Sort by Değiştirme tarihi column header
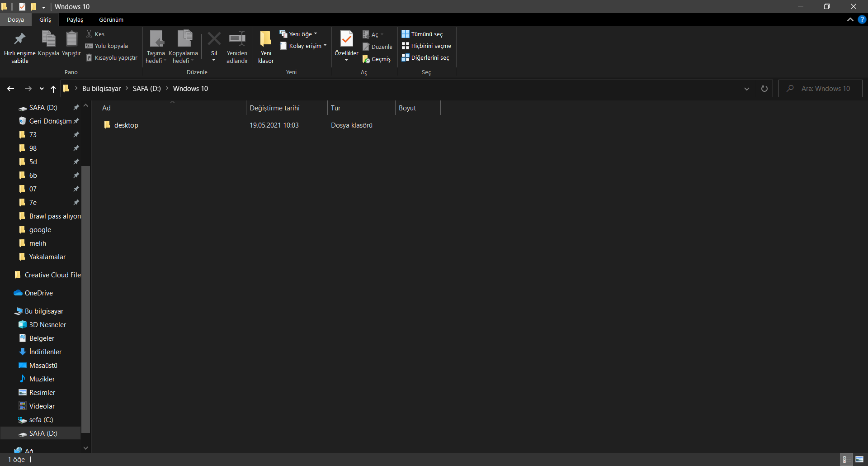This screenshot has height=466, width=868. point(287,108)
